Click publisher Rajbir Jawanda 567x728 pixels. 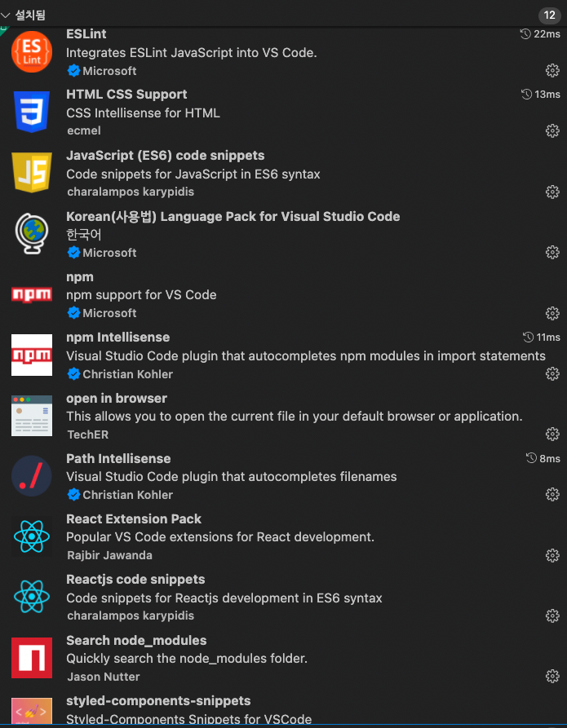tap(109, 555)
